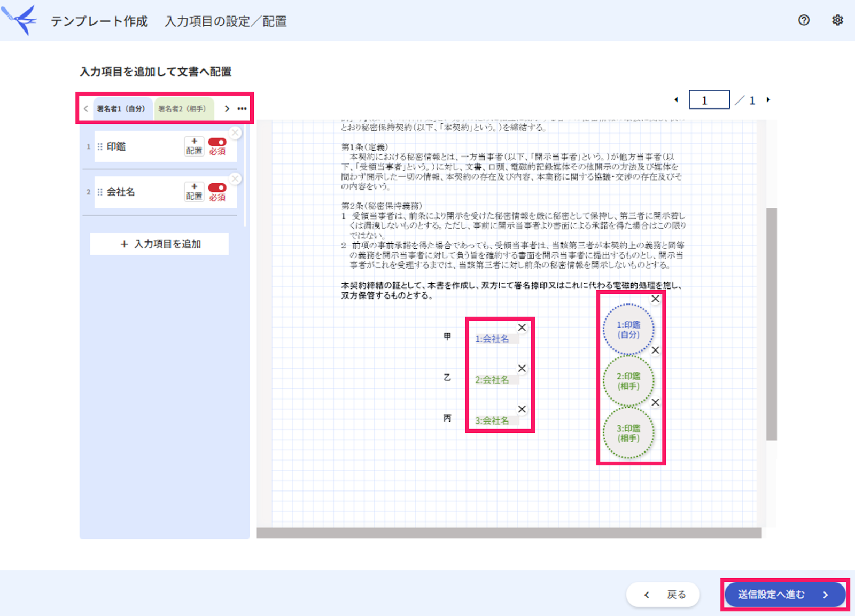Delete the 1:印鑑(自分) stamp from document
Viewport: 855px width, 616px height.
655,299
